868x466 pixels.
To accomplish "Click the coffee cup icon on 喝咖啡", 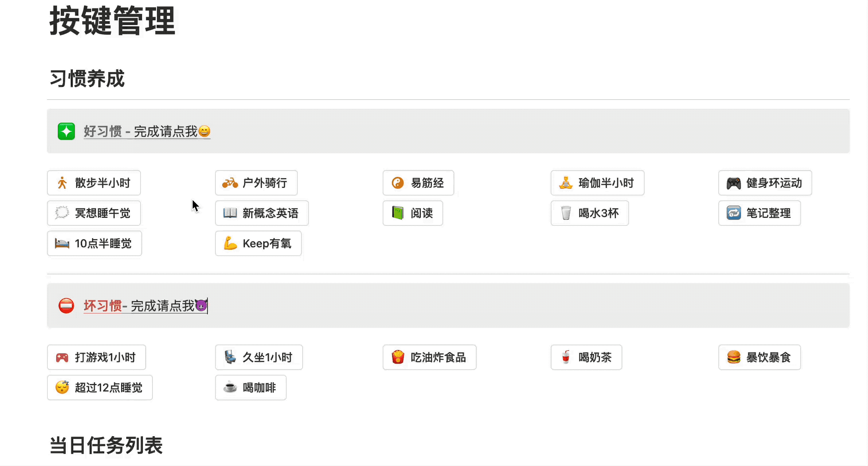I will tap(230, 388).
